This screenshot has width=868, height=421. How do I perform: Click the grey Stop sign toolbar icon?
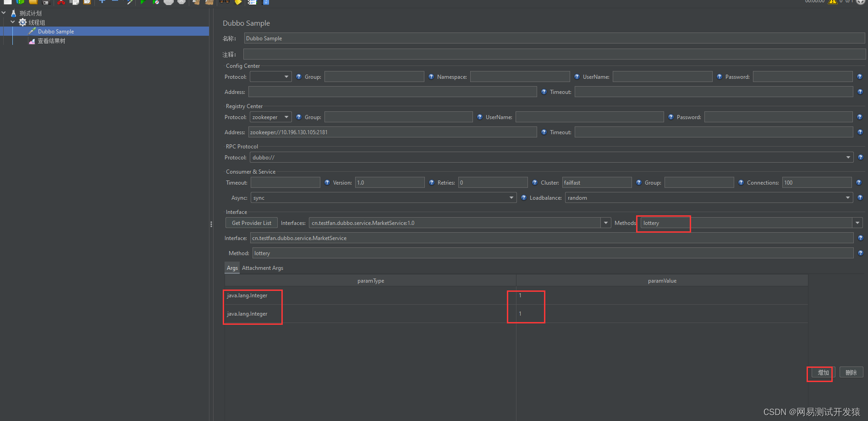pos(169,2)
